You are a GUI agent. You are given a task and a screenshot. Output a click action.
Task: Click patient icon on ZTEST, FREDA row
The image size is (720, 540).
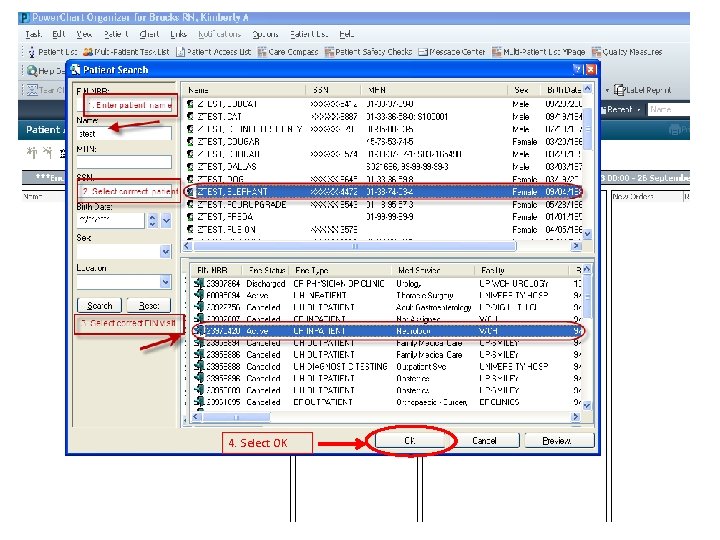pos(190,216)
